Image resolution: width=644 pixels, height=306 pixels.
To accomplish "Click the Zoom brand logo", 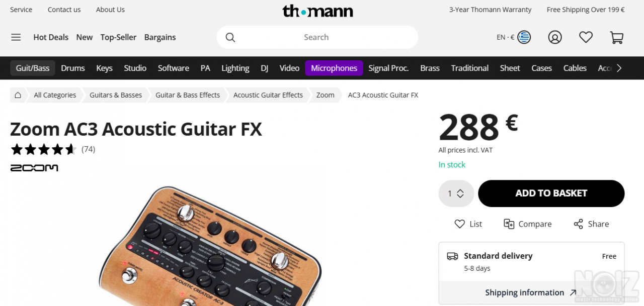I will click(x=34, y=168).
